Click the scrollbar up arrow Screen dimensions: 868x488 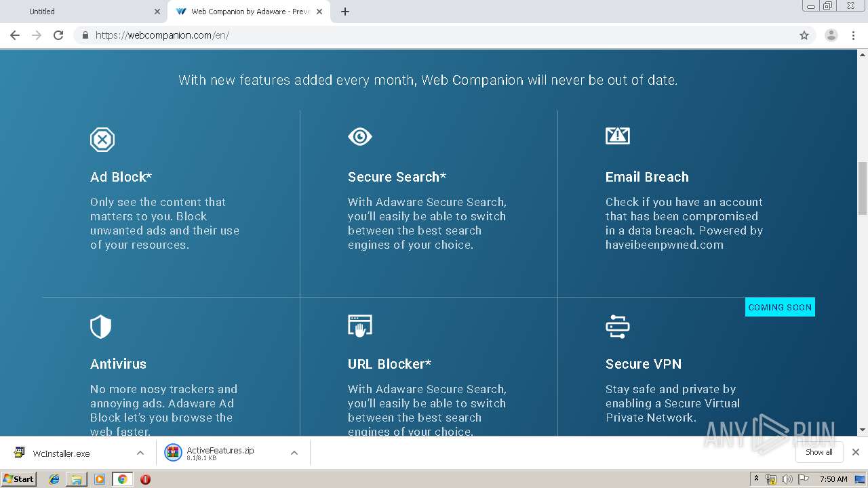(x=863, y=55)
